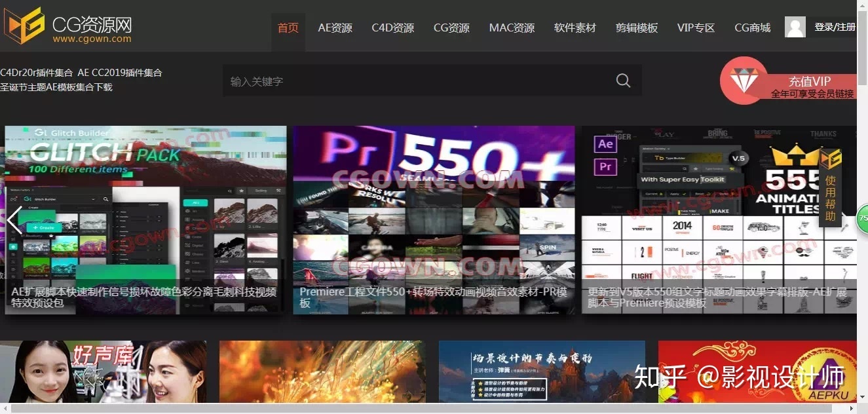The width and height of the screenshot is (868, 414).
Task: Open the 软件素材 menu
Action: pyautogui.click(x=575, y=28)
